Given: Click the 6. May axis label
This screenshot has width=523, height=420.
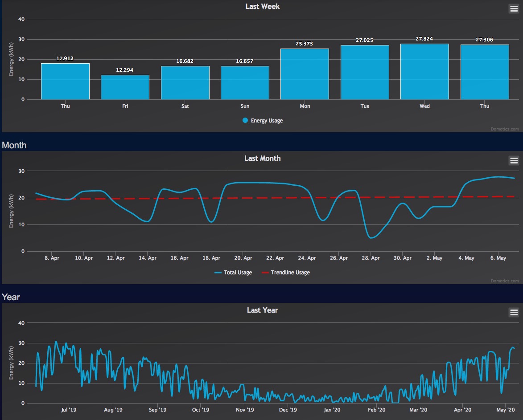Looking at the screenshot, I should [498, 258].
